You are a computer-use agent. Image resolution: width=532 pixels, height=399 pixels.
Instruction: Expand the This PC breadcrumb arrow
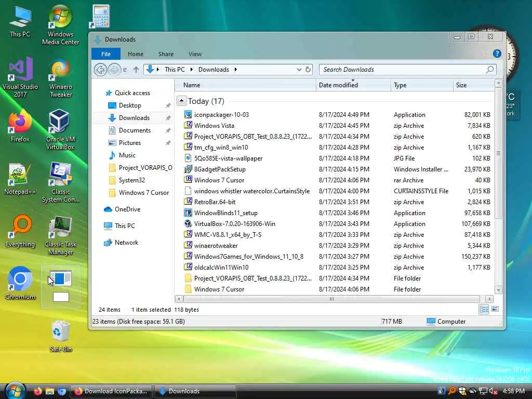tap(191, 70)
